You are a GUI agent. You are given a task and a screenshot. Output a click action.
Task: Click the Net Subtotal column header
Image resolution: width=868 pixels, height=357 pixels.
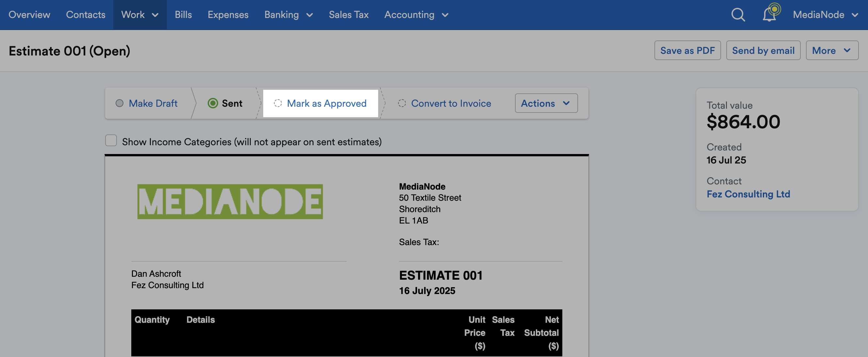[x=541, y=333]
